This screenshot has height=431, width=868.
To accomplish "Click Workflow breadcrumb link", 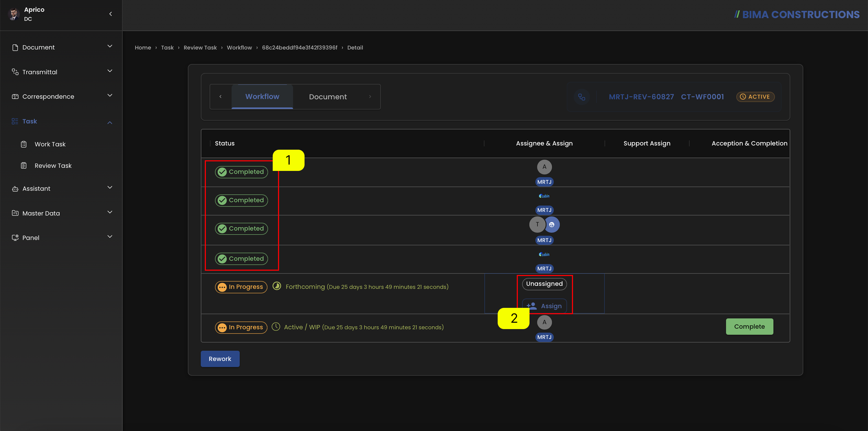I will 239,48.
